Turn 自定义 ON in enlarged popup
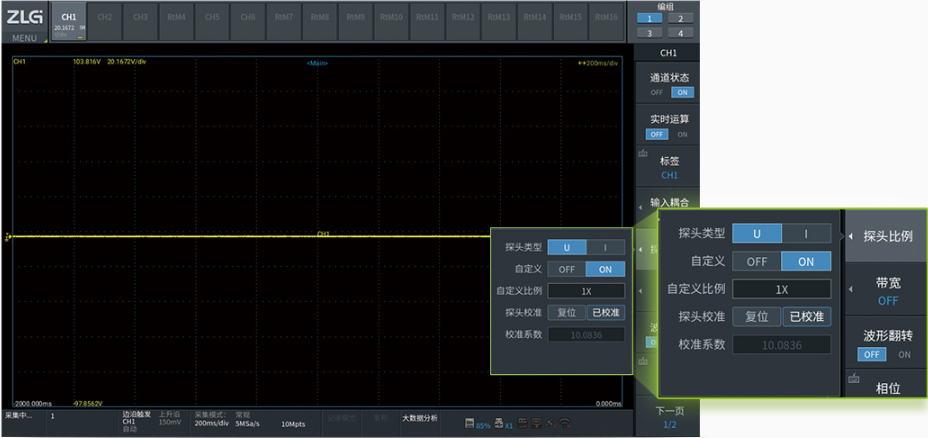This screenshot has height=438, width=928. click(806, 261)
